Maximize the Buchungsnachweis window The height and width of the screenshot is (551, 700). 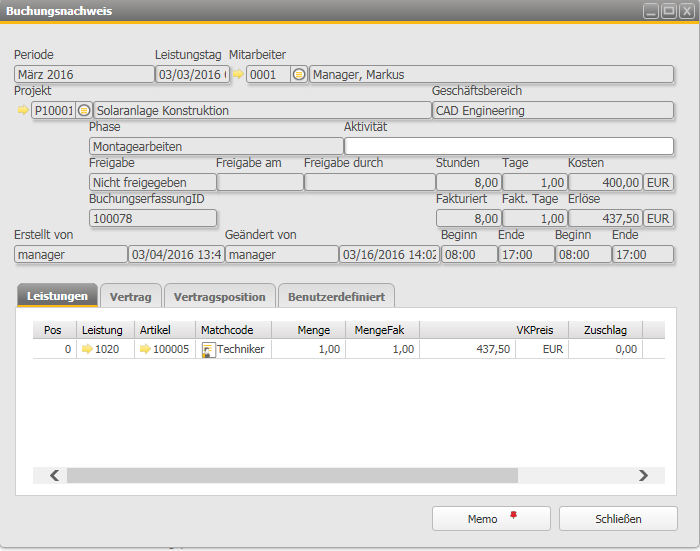669,11
